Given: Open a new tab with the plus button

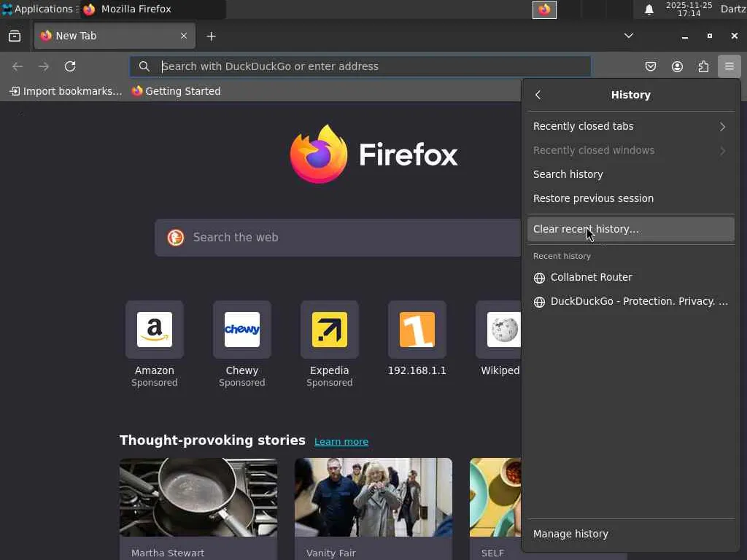Looking at the screenshot, I should point(211,36).
